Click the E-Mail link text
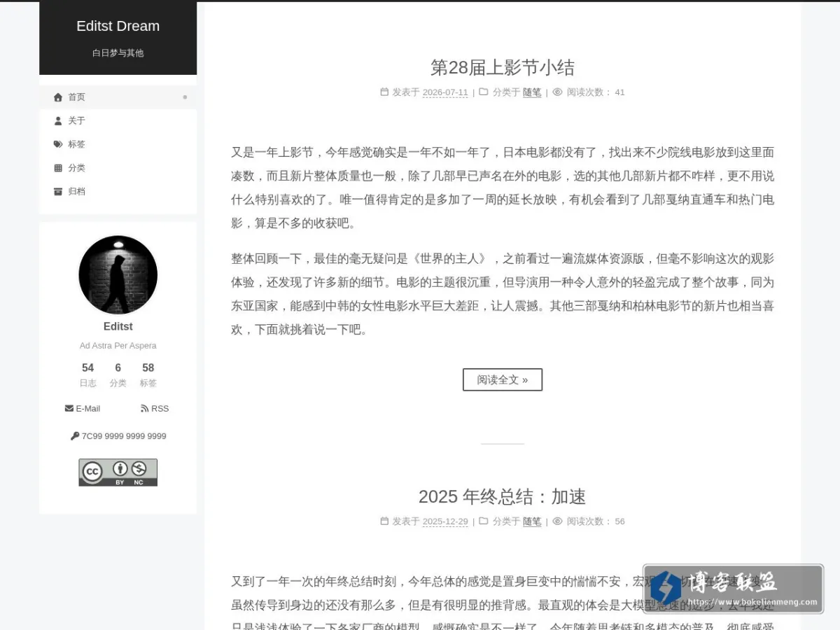The width and height of the screenshot is (840, 630). coord(88,408)
